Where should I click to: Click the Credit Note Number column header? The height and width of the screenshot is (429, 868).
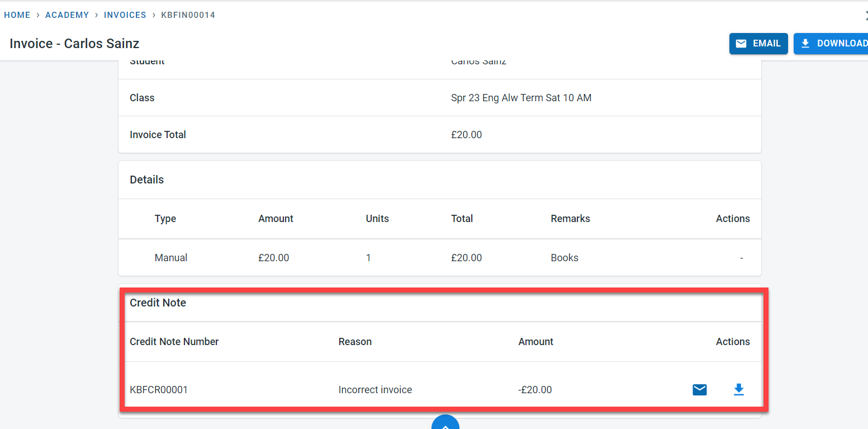coord(174,342)
